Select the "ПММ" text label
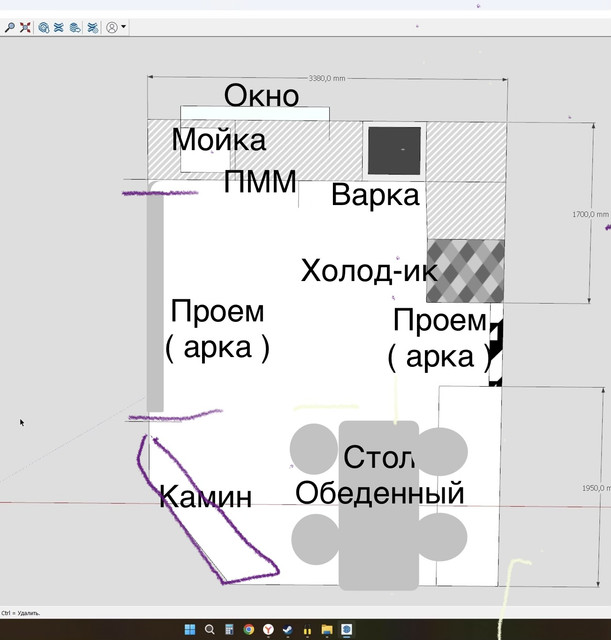 [x=260, y=181]
